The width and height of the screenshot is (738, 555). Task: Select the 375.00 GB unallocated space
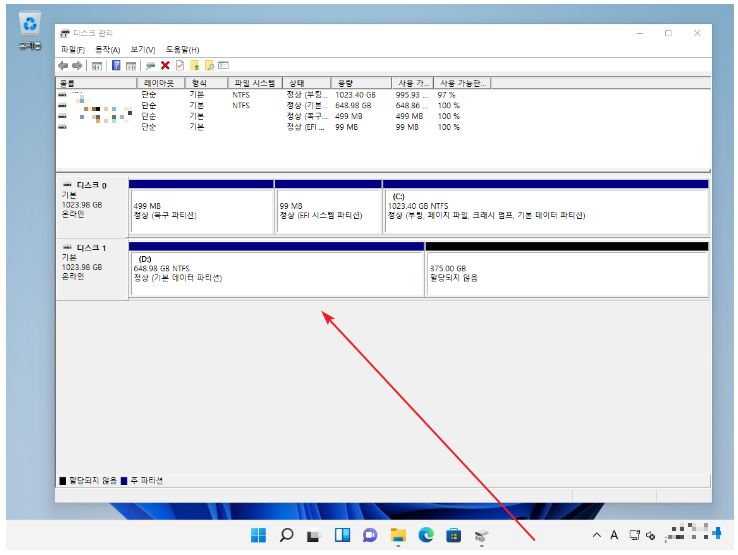click(x=567, y=270)
